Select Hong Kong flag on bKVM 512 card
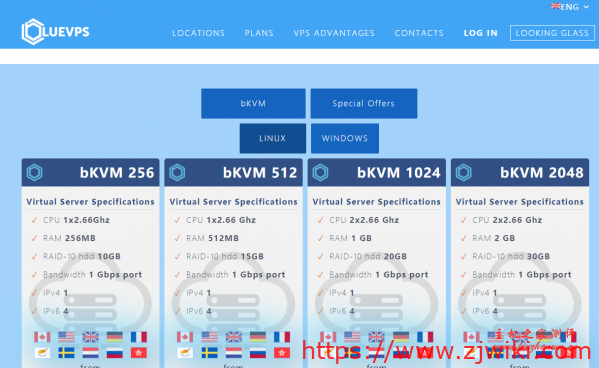Screen dimensions: 599x368 point(282,353)
